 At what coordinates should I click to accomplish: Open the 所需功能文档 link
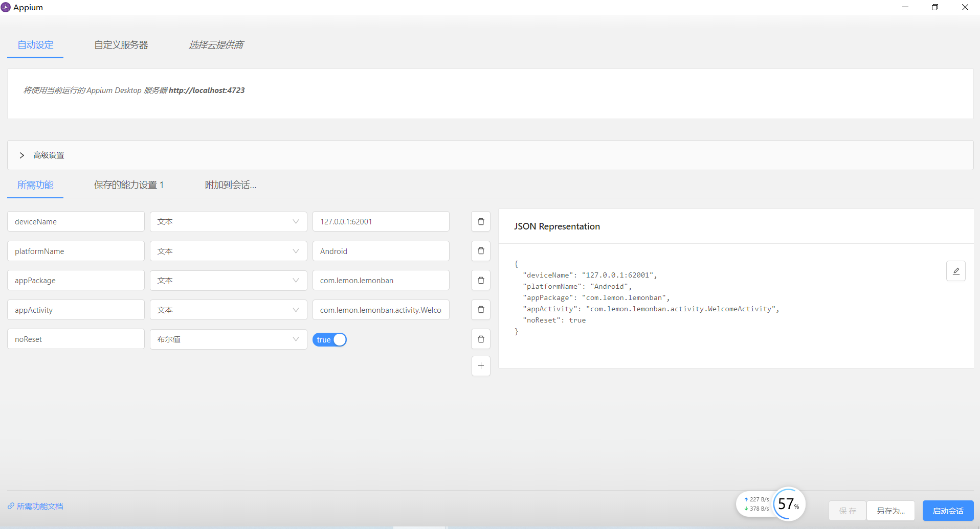[x=36, y=506]
